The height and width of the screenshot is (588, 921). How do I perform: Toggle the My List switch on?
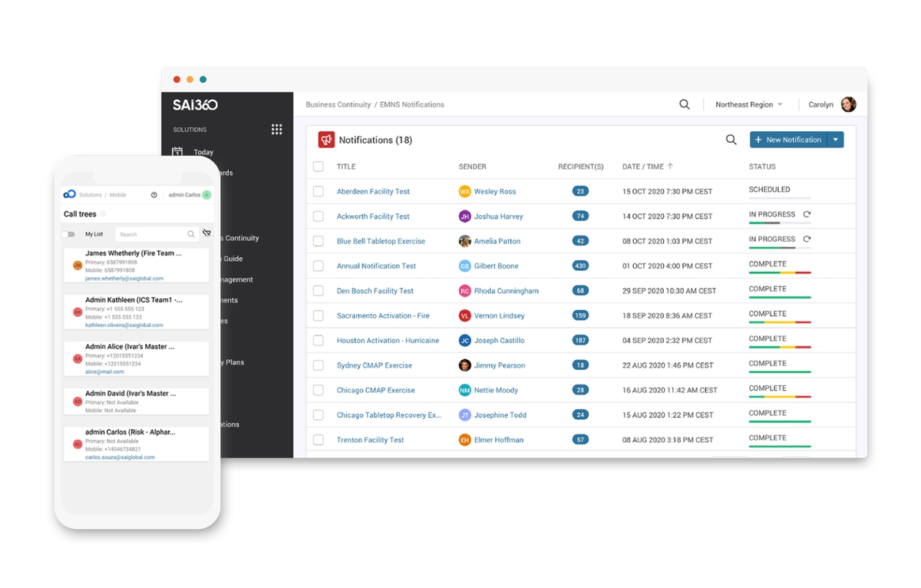(70, 233)
